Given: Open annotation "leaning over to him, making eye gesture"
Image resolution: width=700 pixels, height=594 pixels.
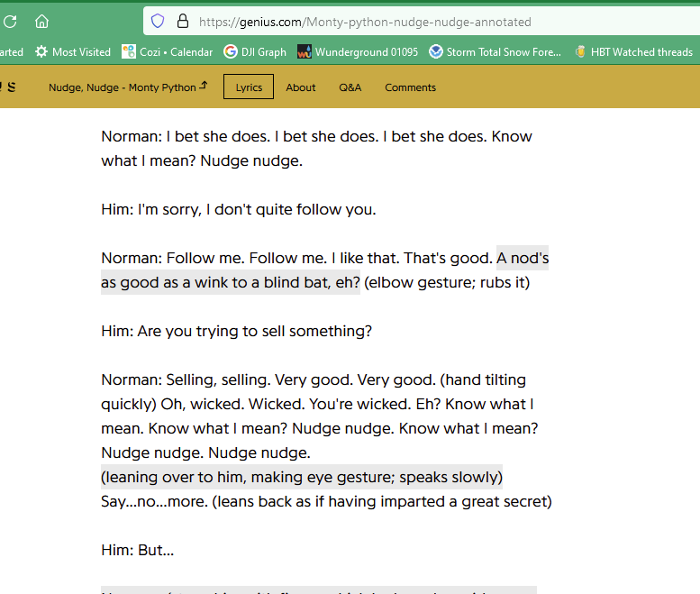Looking at the screenshot, I should 302,477.
